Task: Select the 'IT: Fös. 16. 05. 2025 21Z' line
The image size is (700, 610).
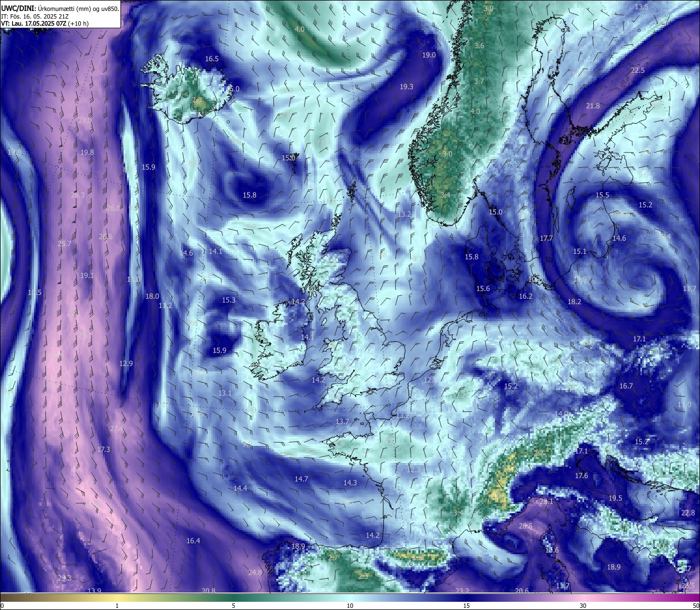Action: [35, 16]
